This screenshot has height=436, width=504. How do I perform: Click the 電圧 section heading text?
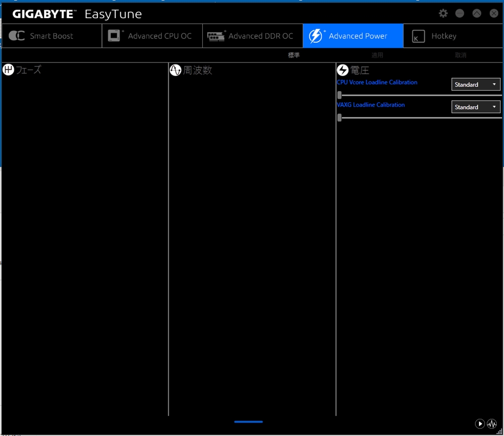[x=359, y=70]
